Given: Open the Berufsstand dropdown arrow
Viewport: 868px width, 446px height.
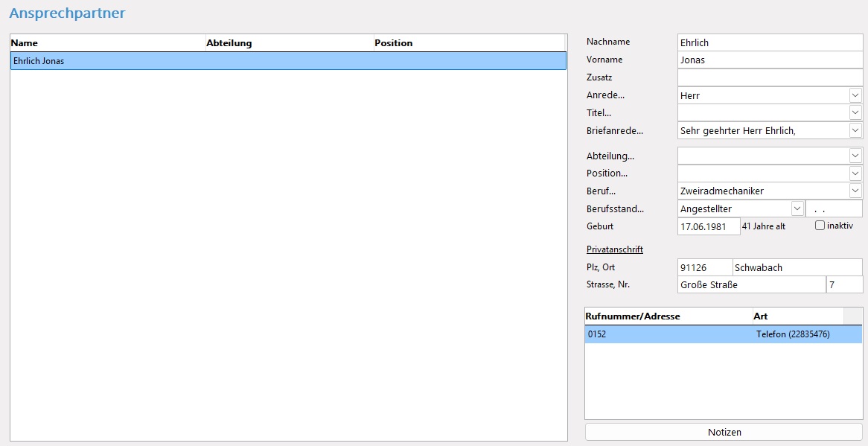Looking at the screenshot, I should tap(797, 209).
